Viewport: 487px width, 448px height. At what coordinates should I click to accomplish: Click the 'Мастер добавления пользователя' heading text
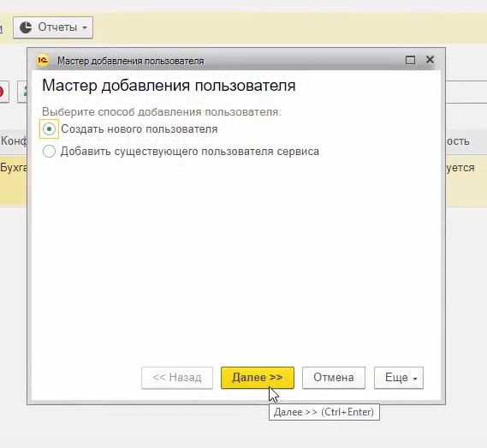coord(169,85)
